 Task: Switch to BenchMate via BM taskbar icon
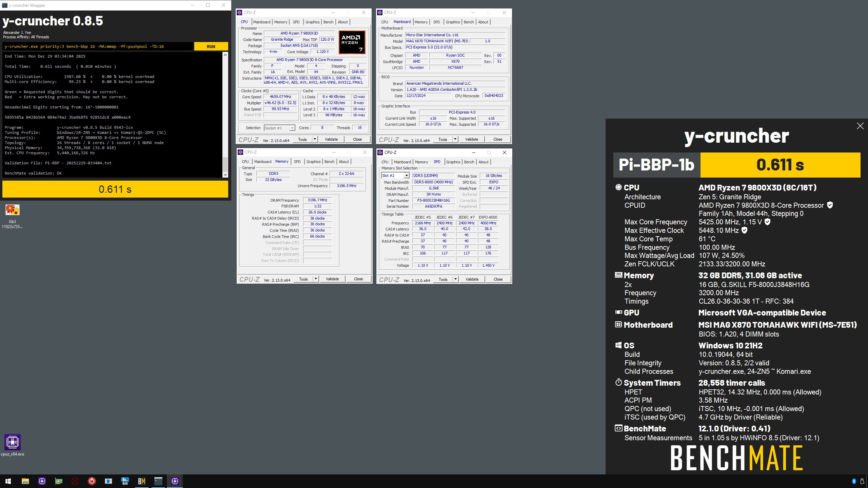coord(142,481)
